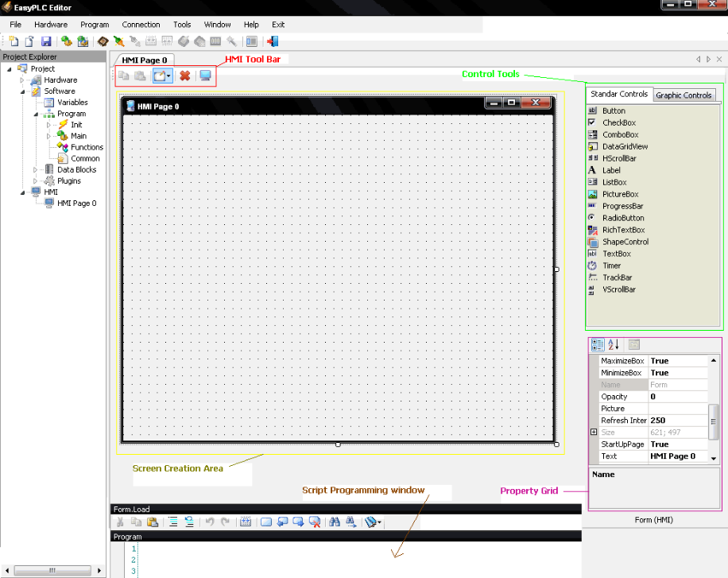728x578 pixels.
Task: Click the Paste icon in script toolbar
Action: coord(153,522)
